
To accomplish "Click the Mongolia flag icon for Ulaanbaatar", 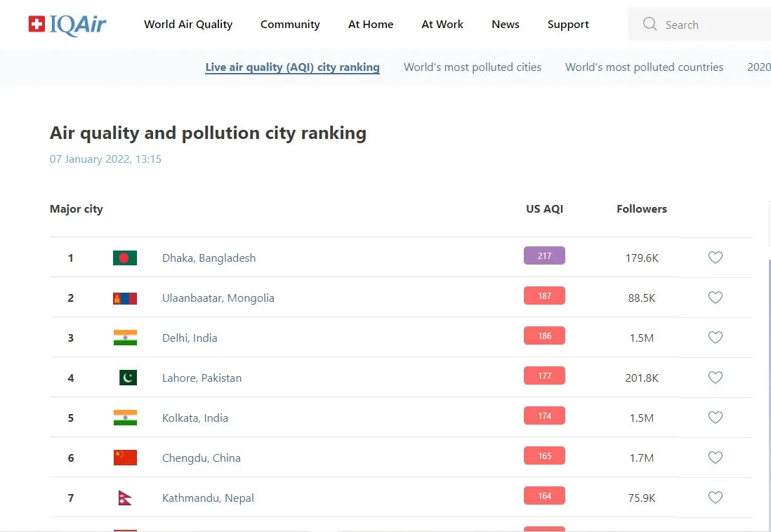I will click(125, 298).
